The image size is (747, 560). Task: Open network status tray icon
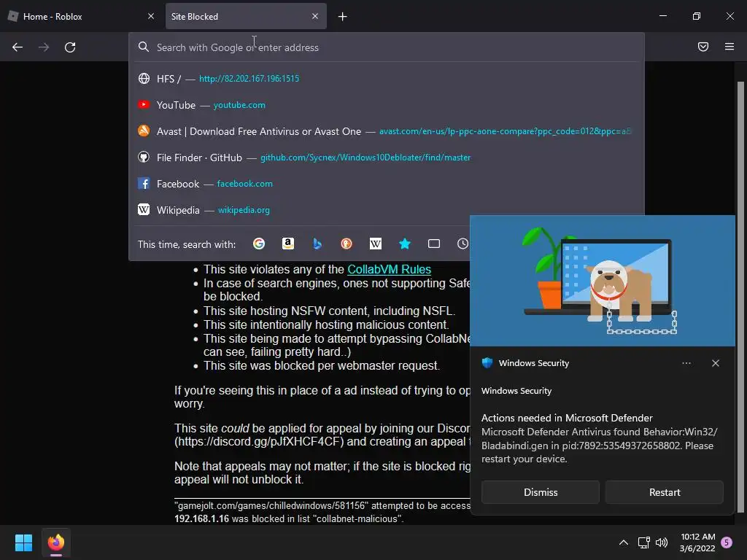pyautogui.click(x=643, y=542)
